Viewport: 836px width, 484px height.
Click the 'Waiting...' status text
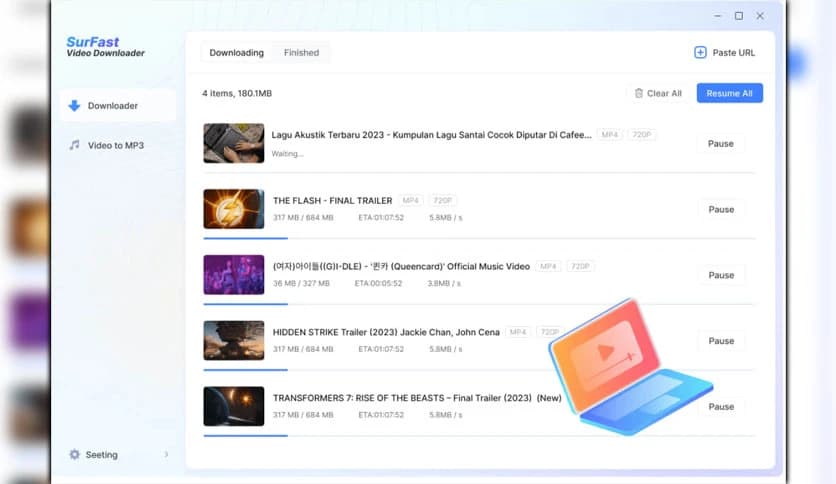pyautogui.click(x=287, y=154)
